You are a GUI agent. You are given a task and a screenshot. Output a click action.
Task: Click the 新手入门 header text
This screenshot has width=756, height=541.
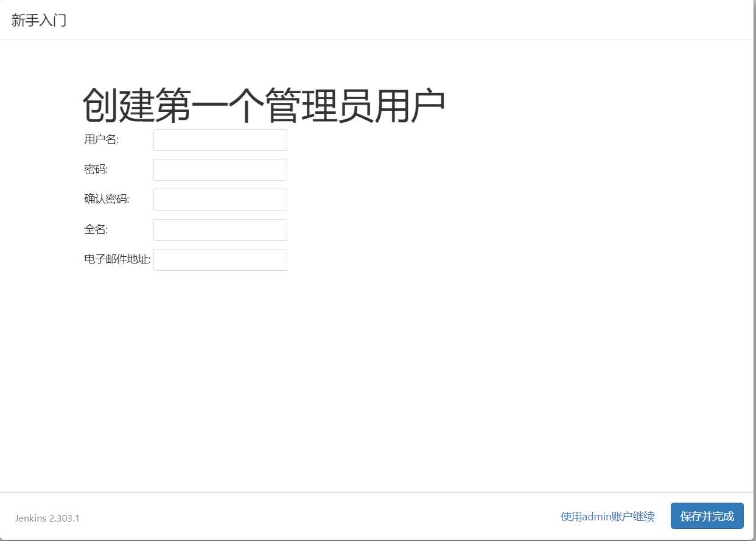tap(39, 19)
